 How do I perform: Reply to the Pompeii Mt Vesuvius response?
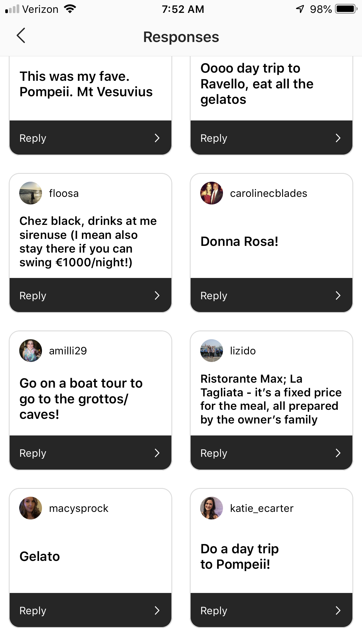coord(90,138)
